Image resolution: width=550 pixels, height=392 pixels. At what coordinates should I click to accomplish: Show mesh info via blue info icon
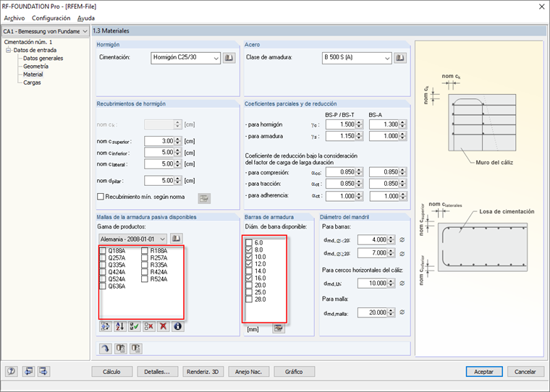(x=178, y=326)
